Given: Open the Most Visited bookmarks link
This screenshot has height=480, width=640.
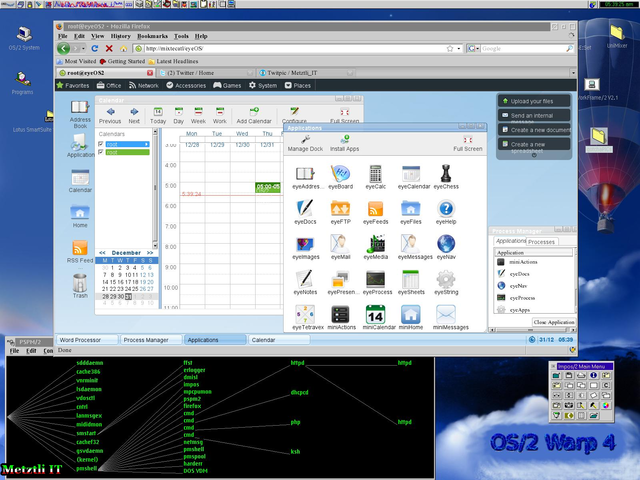Looking at the screenshot, I should click(x=76, y=61).
